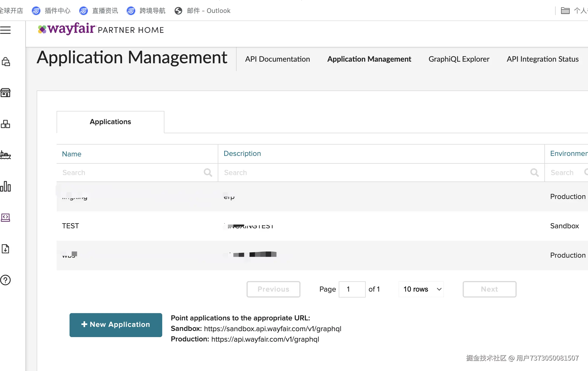Open the Outlook mail bookmark

pos(203,11)
